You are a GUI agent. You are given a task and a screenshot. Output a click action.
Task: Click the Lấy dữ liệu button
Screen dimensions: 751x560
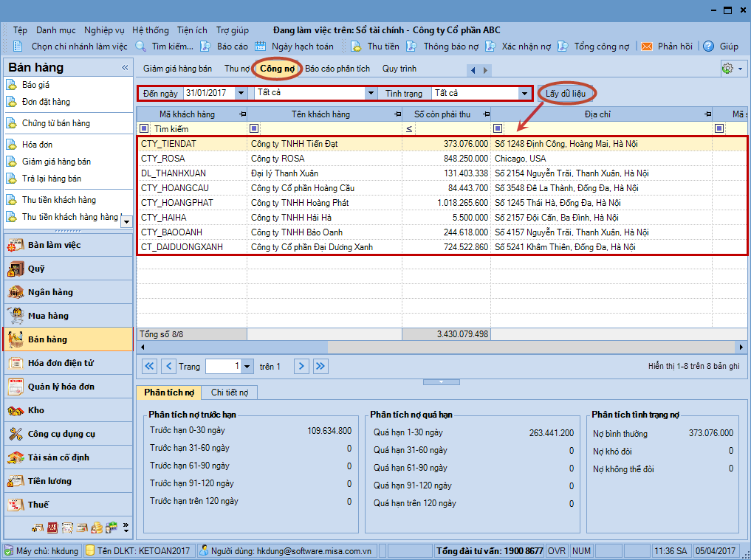pyautogui.click(x=566, y=93)
